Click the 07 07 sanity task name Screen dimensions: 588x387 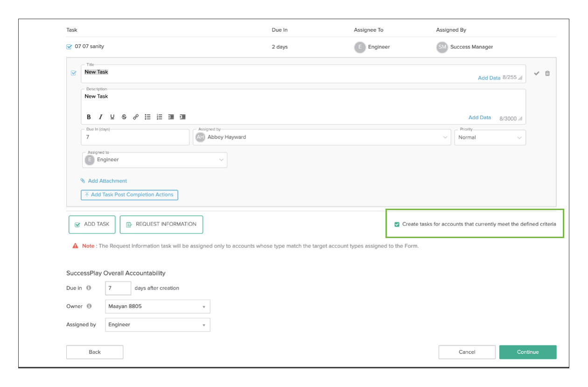point(90,47)
